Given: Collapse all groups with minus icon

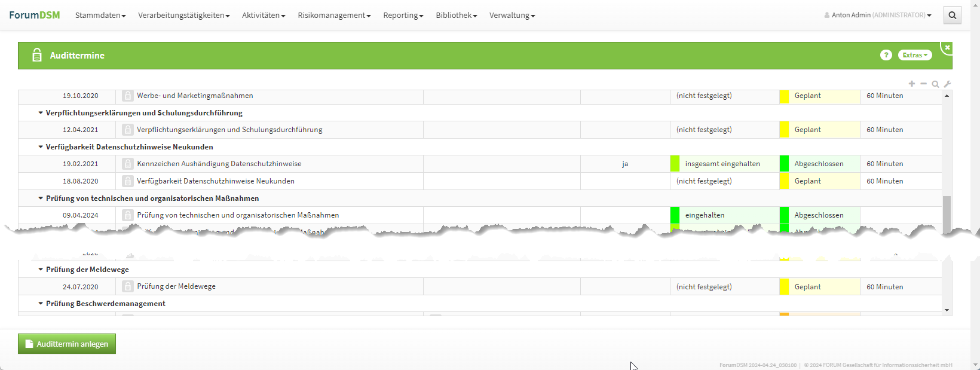Looking at the screenshot, I should tap(923, 84).
